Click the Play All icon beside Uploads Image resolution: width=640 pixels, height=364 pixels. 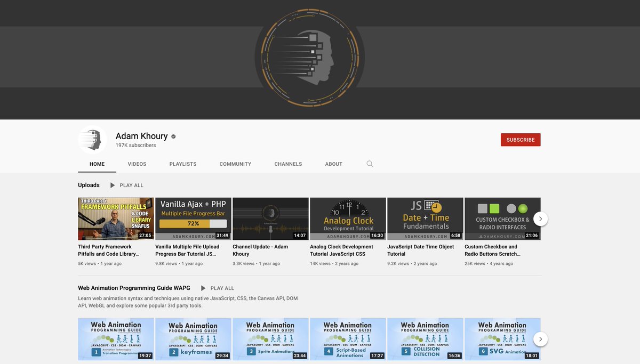113,185
